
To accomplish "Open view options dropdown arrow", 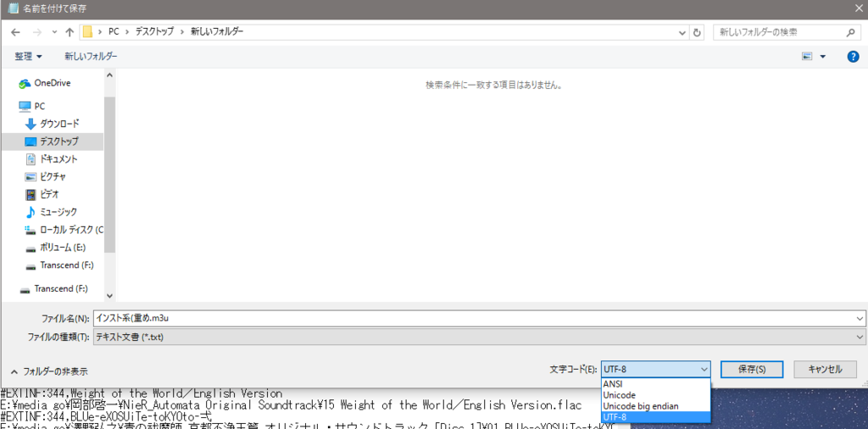I will [x=822, y=57].
